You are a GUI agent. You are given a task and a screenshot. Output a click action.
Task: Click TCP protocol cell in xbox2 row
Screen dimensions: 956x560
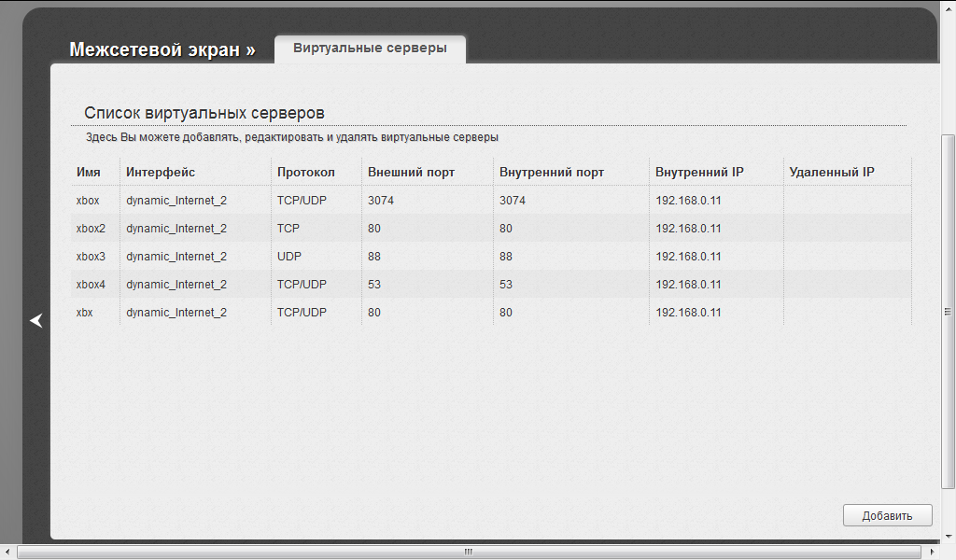[x=288, y=229]
